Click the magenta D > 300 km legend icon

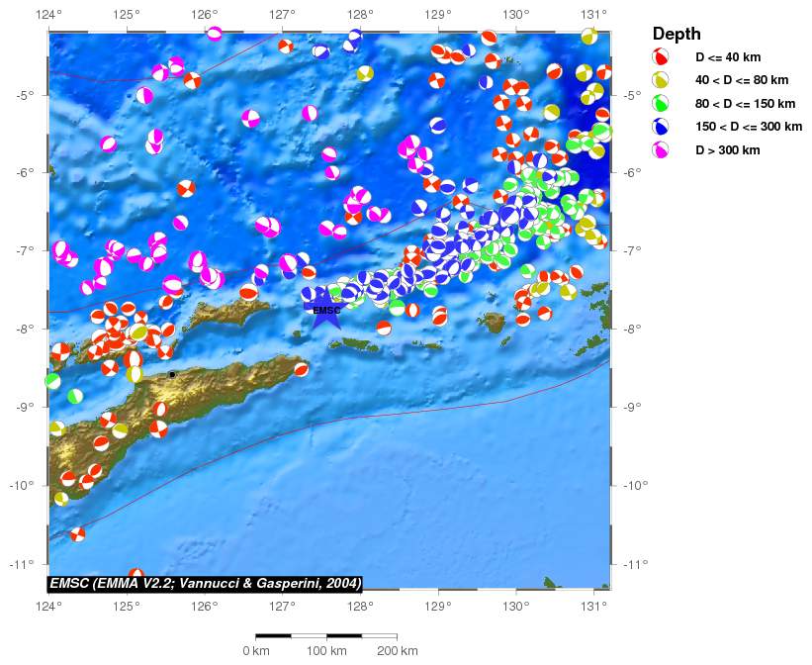[662, 149]
